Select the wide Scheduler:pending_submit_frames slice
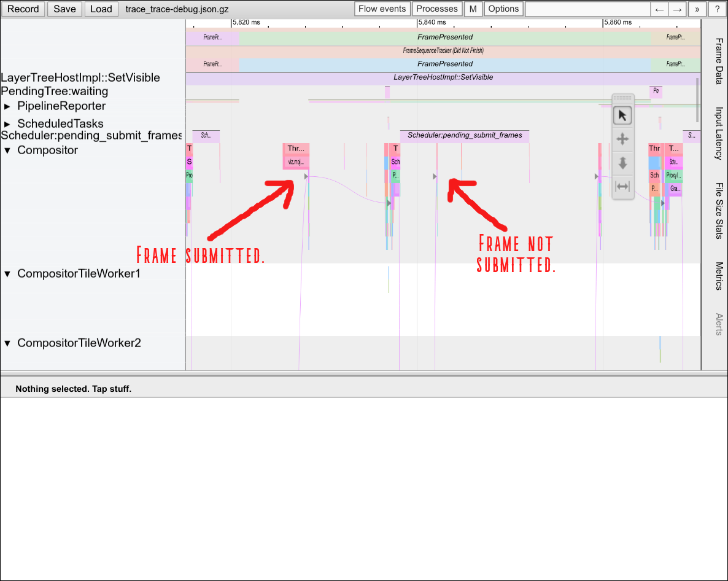The height and width of the screenshot is (581, 728). [x=465, y=136]
